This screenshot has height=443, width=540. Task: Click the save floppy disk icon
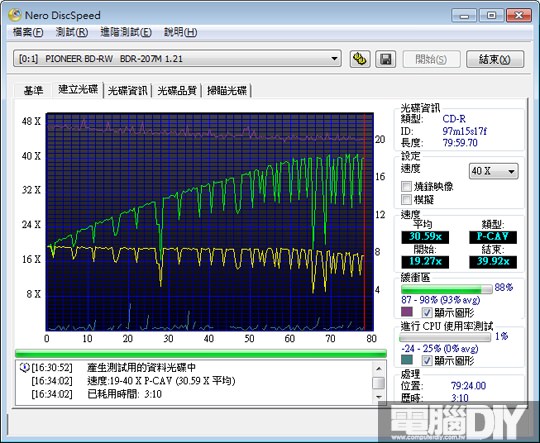[x=385, y=59]
